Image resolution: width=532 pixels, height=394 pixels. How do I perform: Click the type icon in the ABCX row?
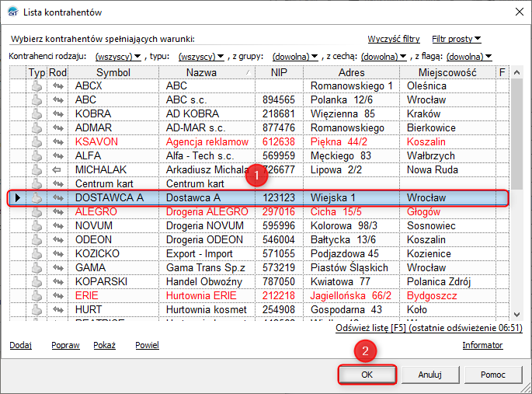(x=37, y=85)
